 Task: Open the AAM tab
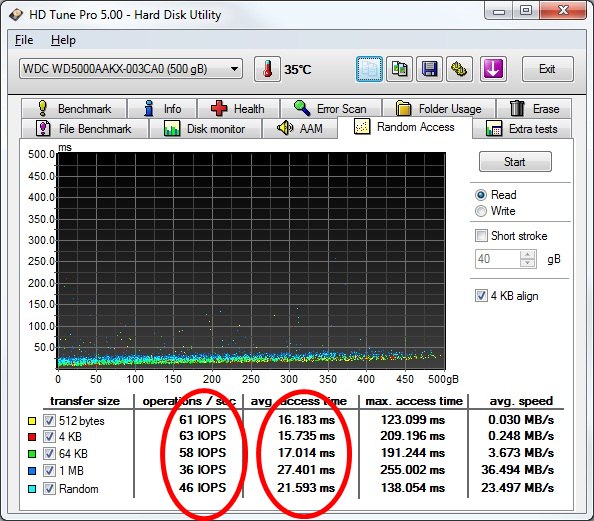300,128
